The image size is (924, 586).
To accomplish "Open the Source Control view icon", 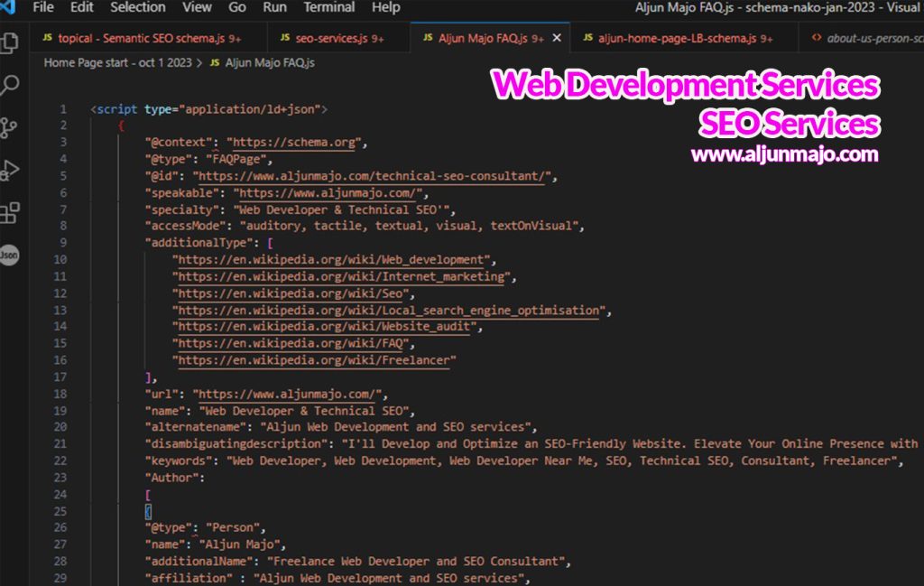I will [9, 128].
